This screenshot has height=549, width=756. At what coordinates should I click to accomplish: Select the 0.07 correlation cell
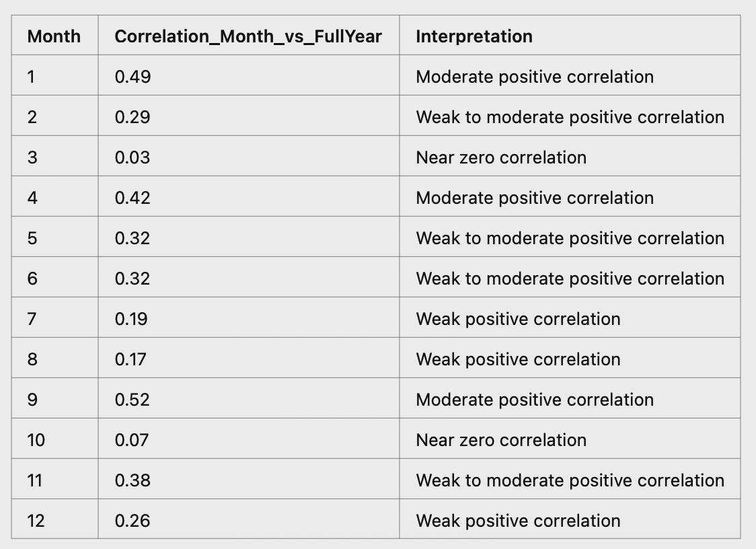[x=133, y=440]
